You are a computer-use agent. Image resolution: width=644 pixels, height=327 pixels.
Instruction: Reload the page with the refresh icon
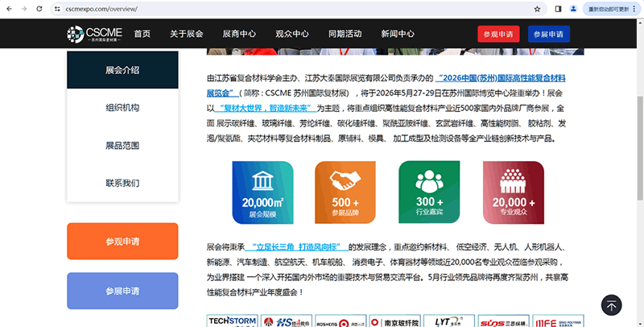[x=40, y=9]
